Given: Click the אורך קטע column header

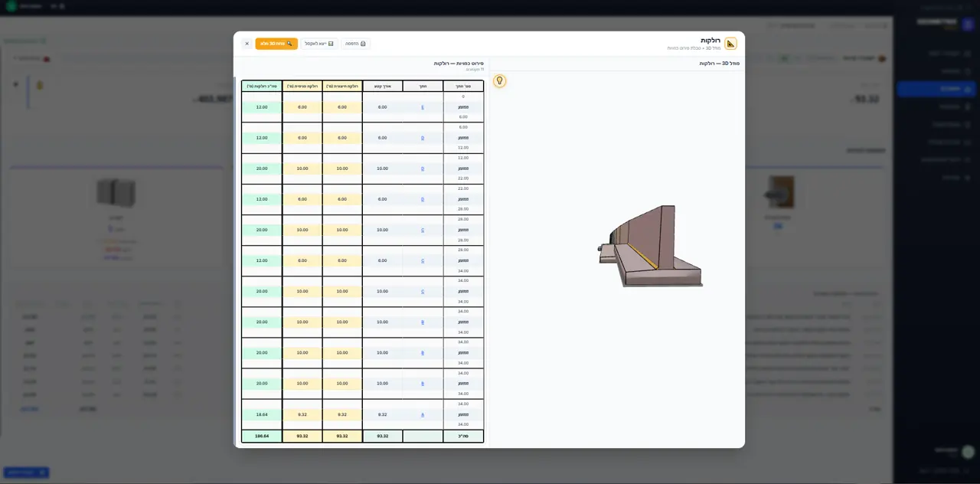Looking at the screenshot, I should [x=383, y=86].
